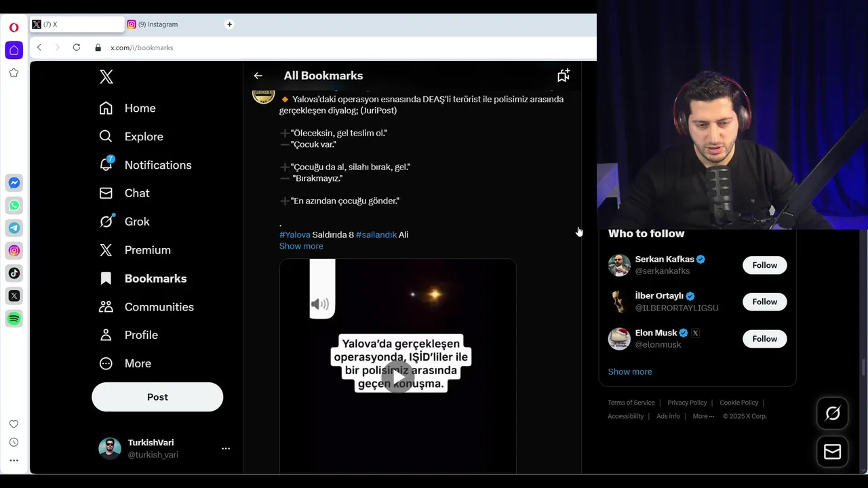Expand the More menu in sidebar
Viewport: 868px width, 488px height.
point(125,363)
